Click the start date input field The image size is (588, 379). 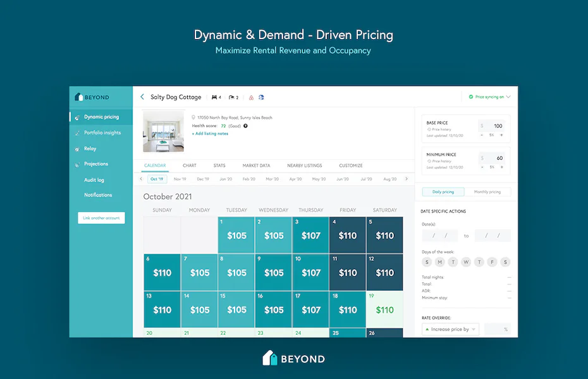pos(440,236)
